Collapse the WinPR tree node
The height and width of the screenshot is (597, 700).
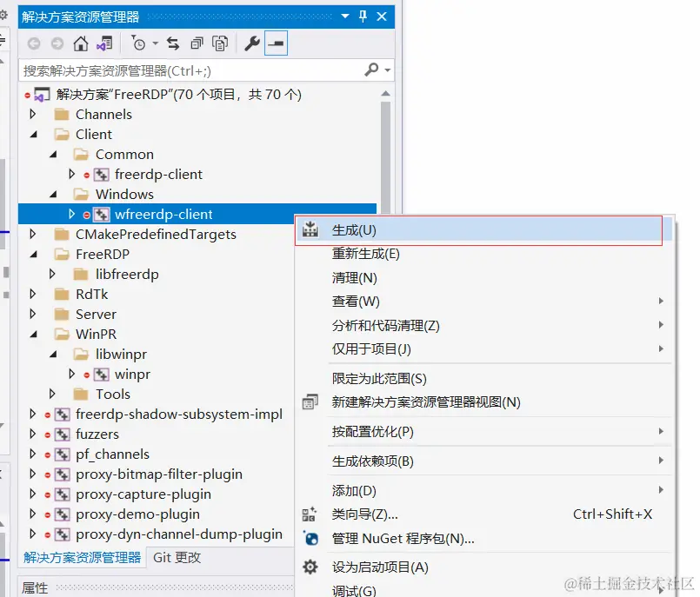[33, 334]
